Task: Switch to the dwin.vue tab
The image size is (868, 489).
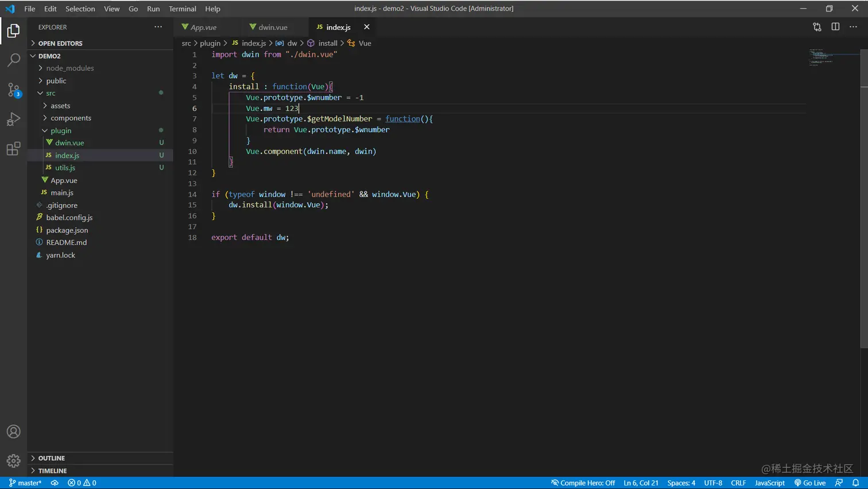Action: 272,27
